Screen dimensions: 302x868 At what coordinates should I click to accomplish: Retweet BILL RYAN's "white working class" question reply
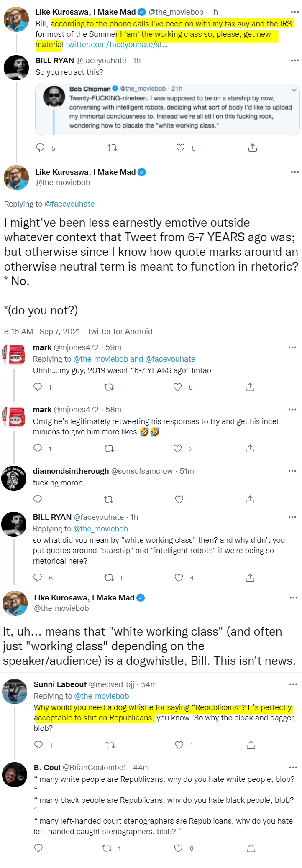(x=109, y=577)
